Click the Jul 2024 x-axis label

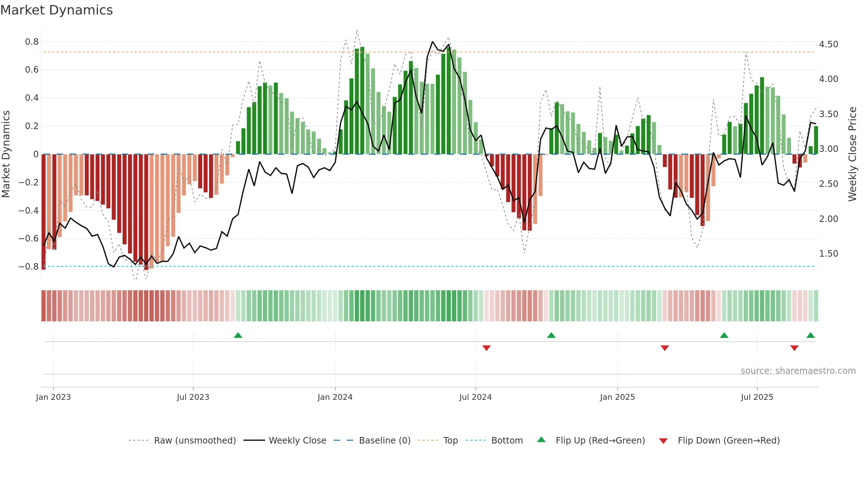[476, 397]
